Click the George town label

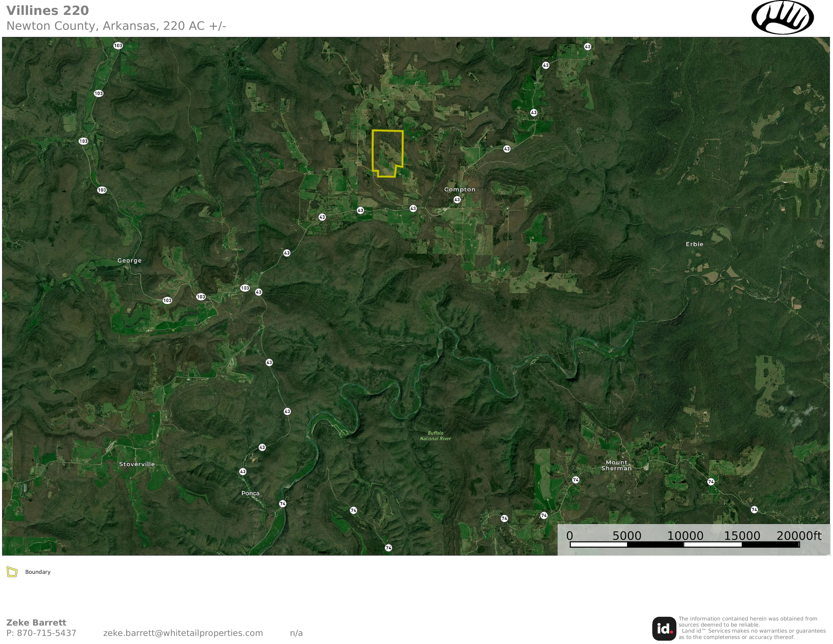click(x=129, y=261)
